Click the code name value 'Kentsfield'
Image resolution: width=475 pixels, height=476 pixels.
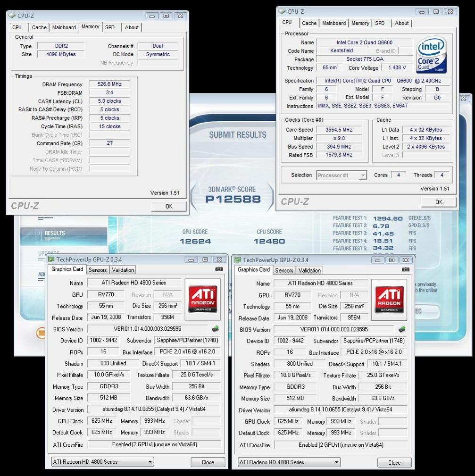pyautogui.click(x=342, y=50)
